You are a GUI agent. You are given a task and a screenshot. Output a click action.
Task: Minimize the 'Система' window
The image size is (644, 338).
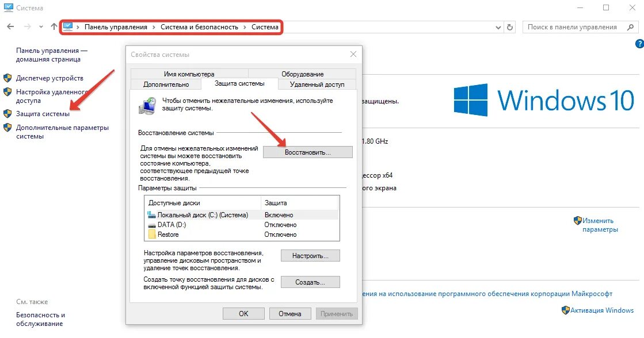[x=580, y=8]
